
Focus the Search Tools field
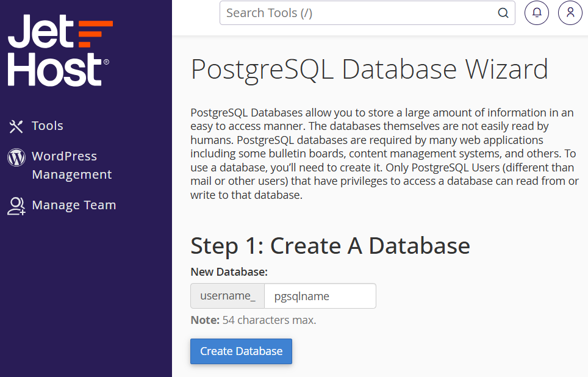[367, 13]
